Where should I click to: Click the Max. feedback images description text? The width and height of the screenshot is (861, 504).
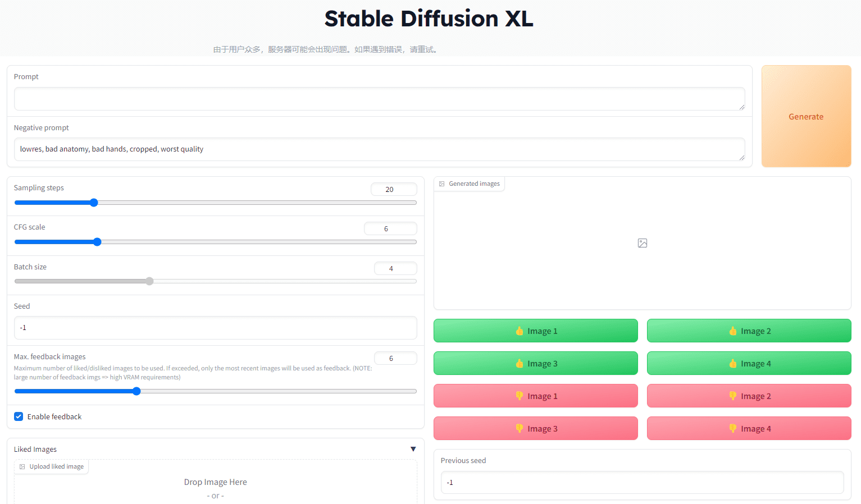[x=193, y=373]
